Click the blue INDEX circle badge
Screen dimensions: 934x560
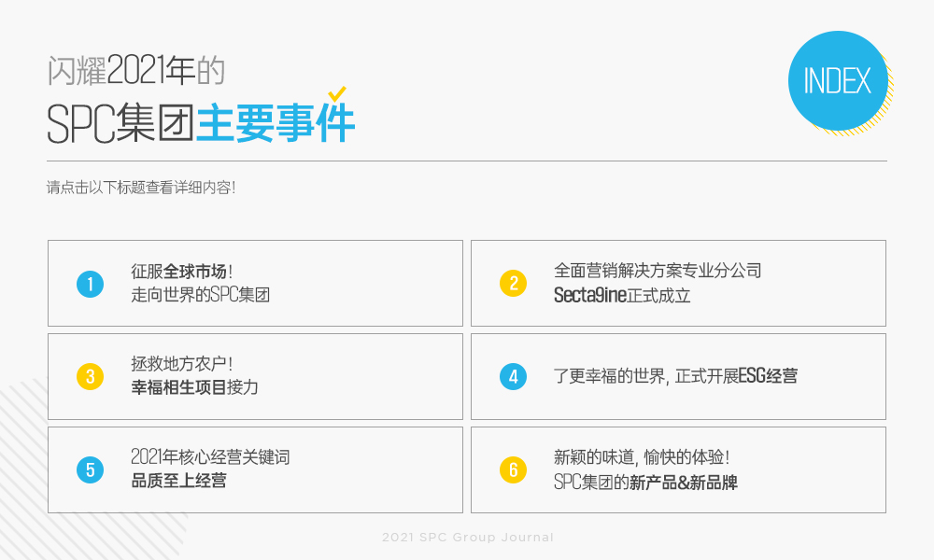(837, 81)
